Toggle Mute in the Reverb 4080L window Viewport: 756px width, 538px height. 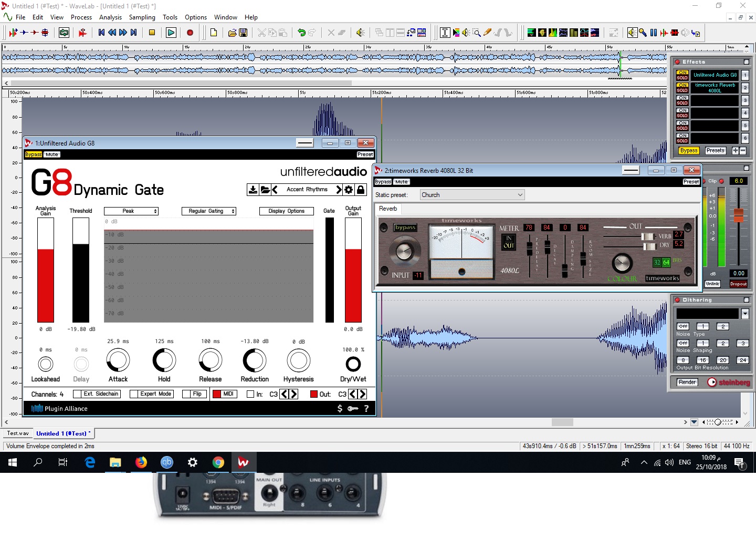coord(402,182)
